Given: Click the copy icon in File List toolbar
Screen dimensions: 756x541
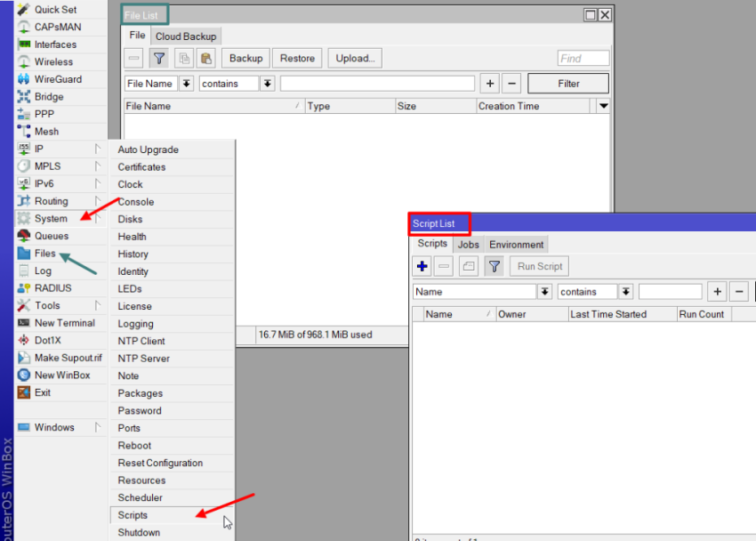Looking at the screenshot, I should tap(184, 59).
